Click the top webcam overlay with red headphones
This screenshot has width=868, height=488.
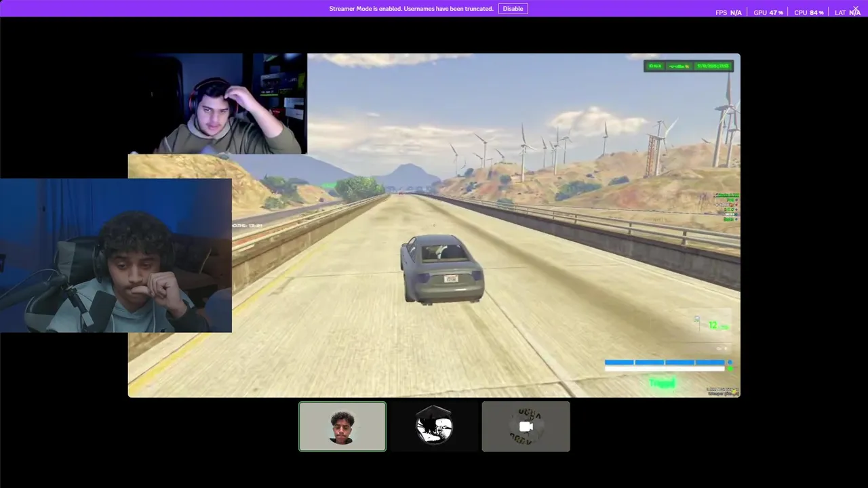click(217, 104)
